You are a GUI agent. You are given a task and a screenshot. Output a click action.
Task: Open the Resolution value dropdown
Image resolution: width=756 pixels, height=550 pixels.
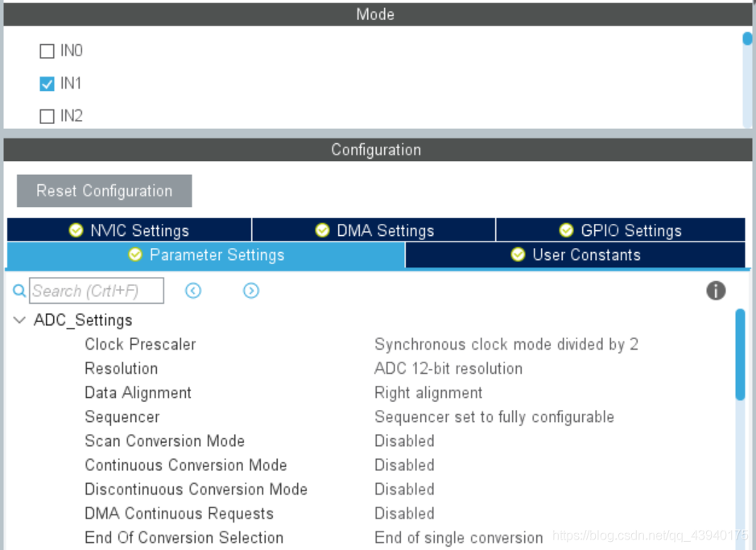[x=448, y=369]
